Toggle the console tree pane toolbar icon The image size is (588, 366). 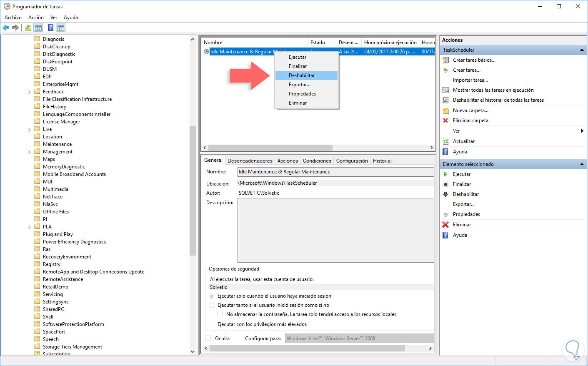click(38, 28)
